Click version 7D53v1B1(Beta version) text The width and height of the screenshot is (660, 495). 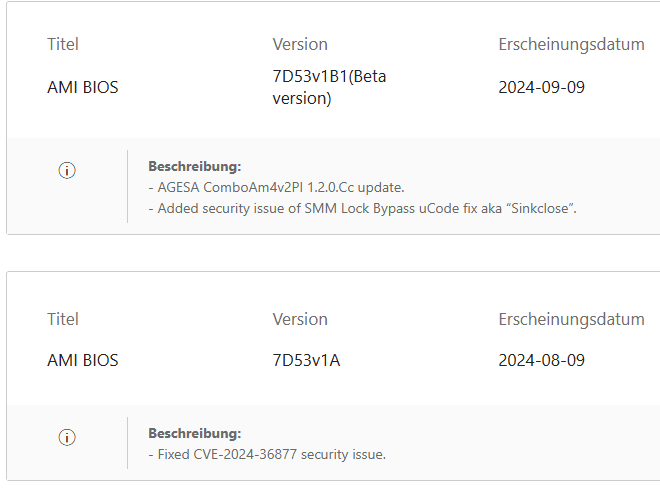click(x=329, y=87)
